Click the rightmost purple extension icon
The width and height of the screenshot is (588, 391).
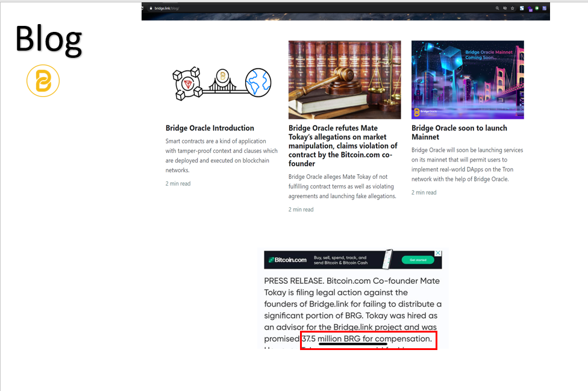(545, 8)
